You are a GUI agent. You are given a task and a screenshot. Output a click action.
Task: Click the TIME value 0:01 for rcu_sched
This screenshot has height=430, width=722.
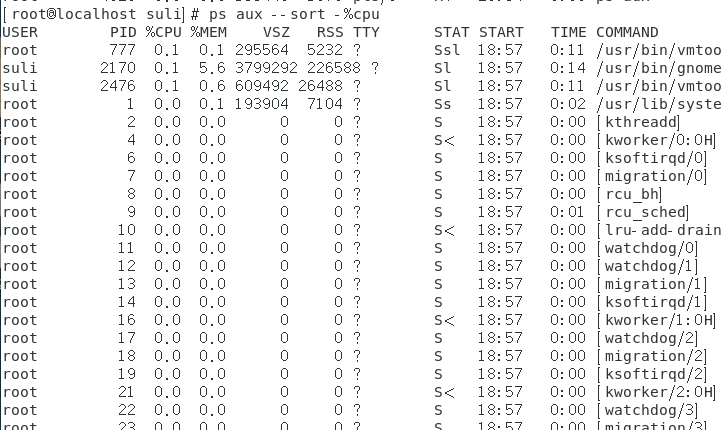pyautogui.click(x=568, y=212)
